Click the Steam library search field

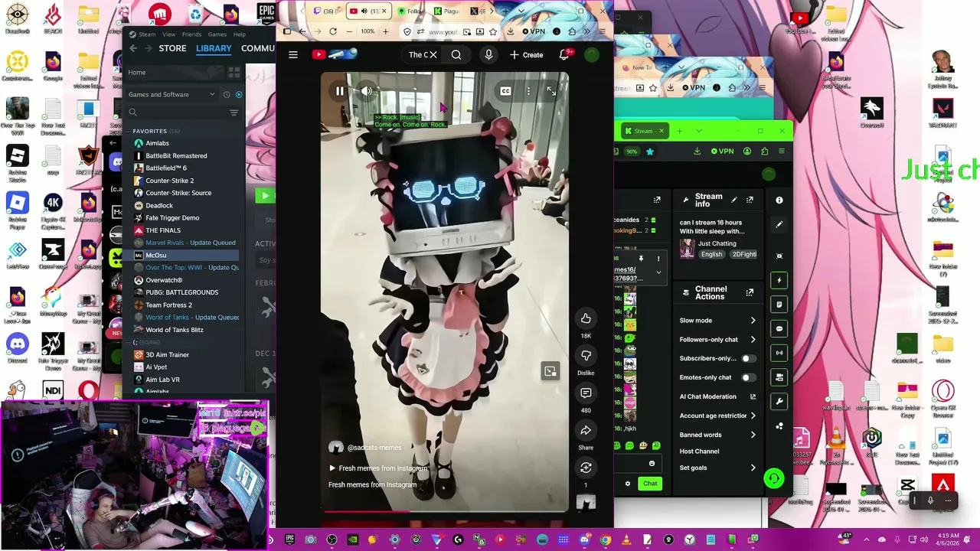[x=181, y=112]
